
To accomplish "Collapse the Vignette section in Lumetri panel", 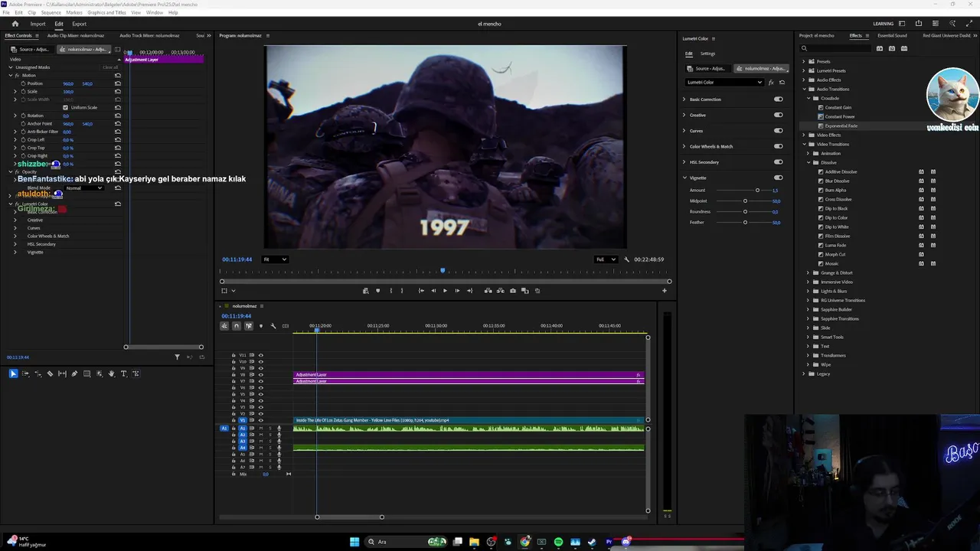I will (x=684, y=178).
